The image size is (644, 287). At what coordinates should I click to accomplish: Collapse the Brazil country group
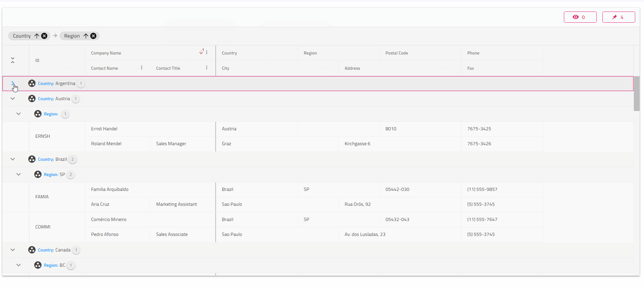(x=13, y=159)
